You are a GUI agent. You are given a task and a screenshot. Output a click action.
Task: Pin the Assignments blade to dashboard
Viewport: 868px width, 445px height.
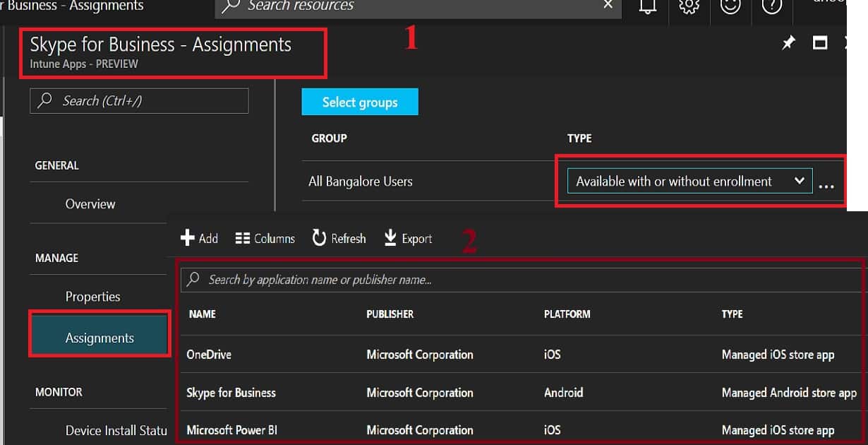[x=788, y=43]
